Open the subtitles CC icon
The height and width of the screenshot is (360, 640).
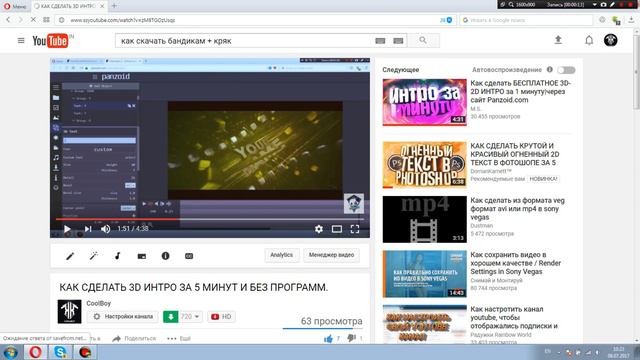click(189, 256)
